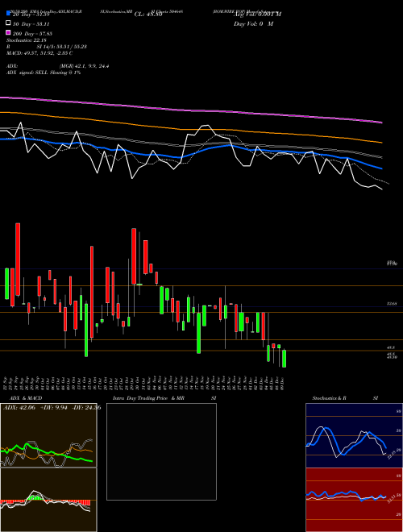Click the red RSI chart panel
Image resolution: width=403 pixels, height=532 pixels.
[x=354, y=500]
